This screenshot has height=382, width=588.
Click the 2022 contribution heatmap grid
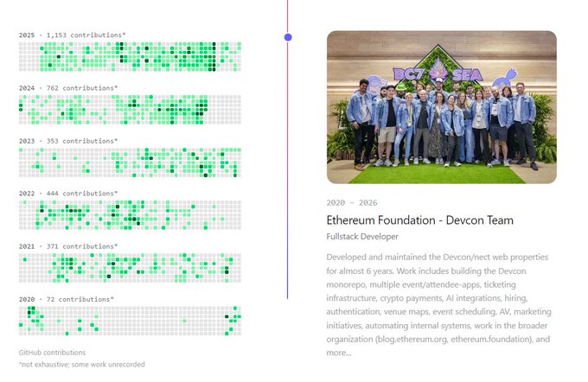click(130, 215)
